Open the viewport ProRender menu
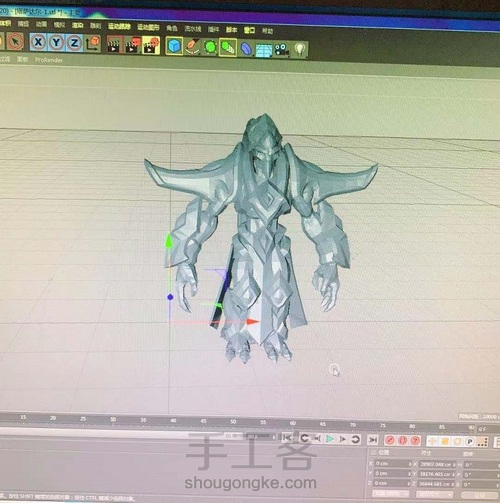500x503 pixels. click(x=49, y=60)
